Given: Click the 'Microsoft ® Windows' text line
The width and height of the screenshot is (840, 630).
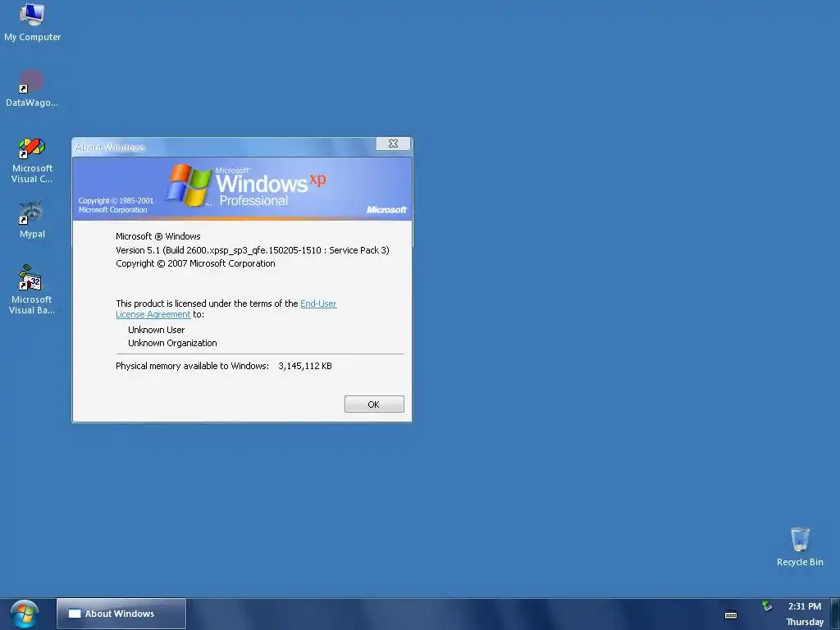Looking at the screenshot, I should pyautogui.click(x=158, y=236).
